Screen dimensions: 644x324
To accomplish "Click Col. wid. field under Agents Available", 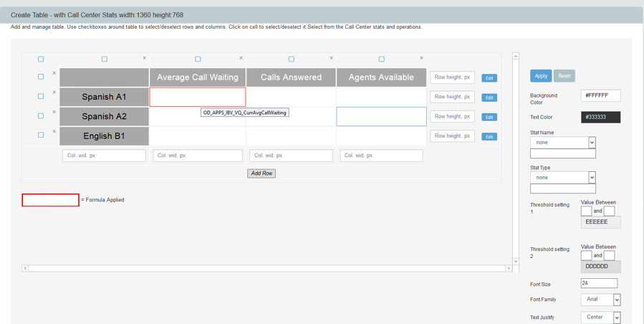I will pos(381,156).
